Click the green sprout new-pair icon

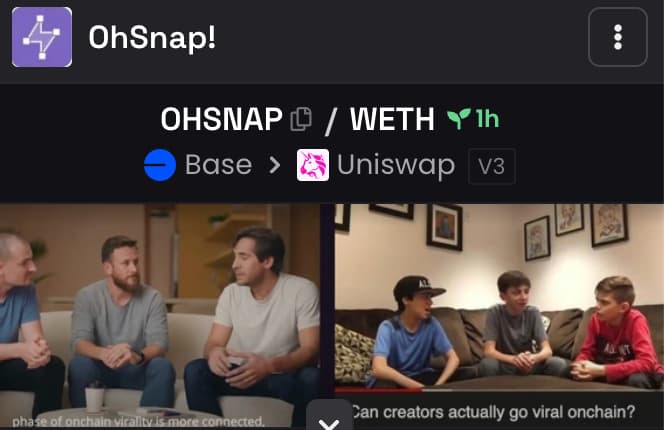click(459, 119)
